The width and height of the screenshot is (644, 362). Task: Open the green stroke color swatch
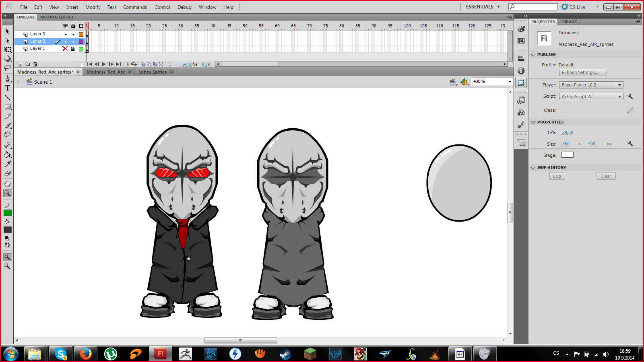point(8,213)
